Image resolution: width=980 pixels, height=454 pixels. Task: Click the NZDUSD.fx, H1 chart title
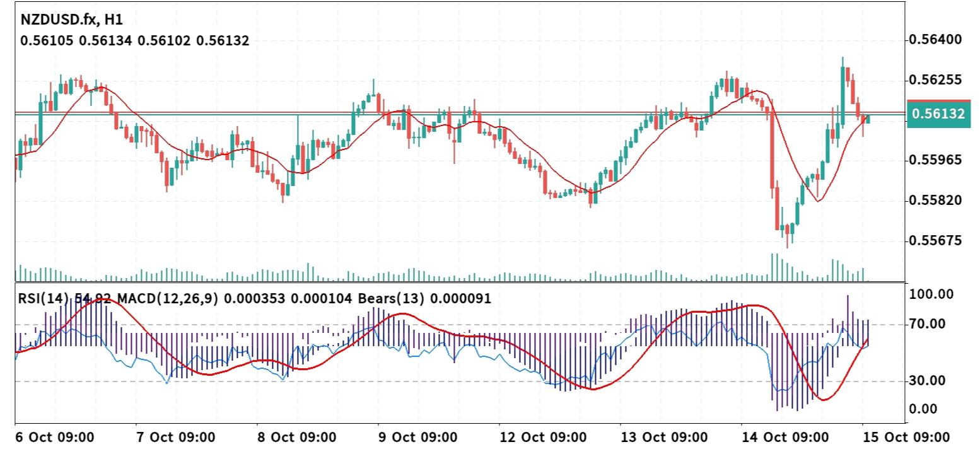point(71,20)
